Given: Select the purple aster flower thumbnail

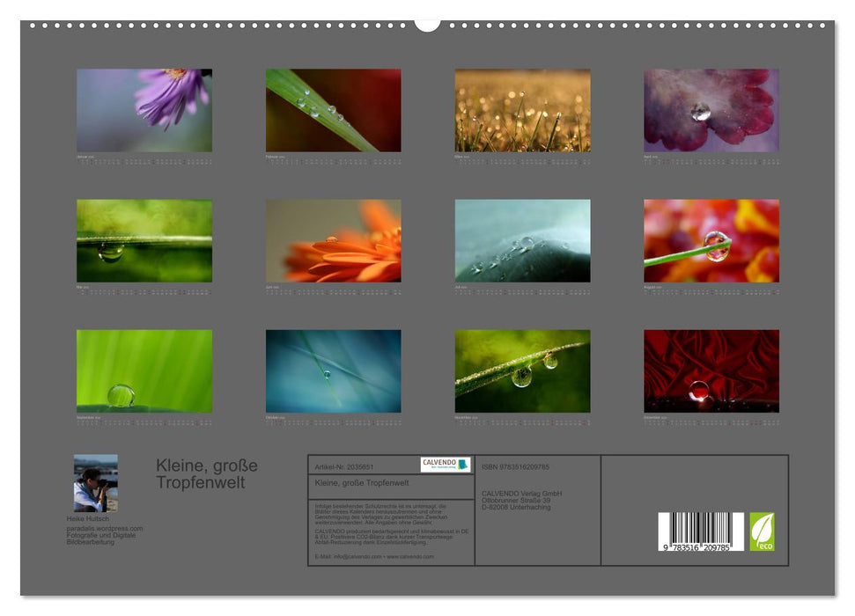Looking at the screenshot, I should click(144, 110).
